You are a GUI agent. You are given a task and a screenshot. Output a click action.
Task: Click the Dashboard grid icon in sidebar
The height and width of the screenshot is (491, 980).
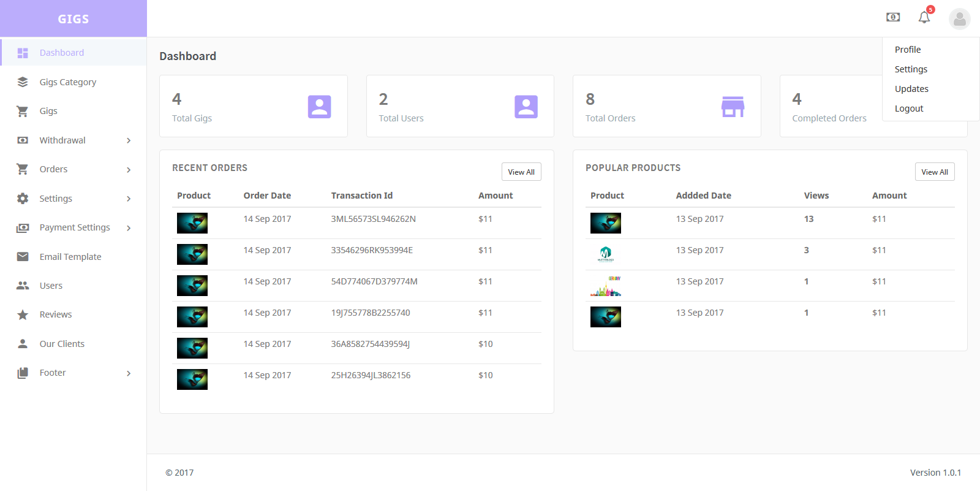(23, 53)
